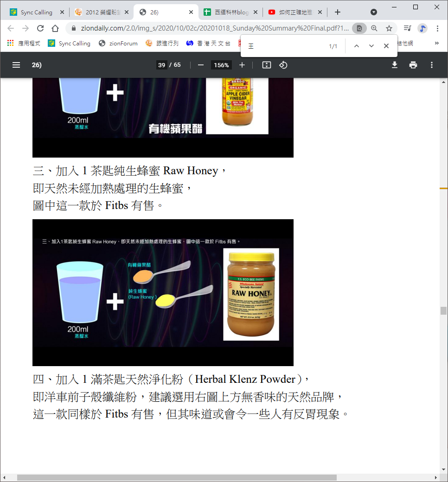Image resolution: width=448 pixels, height=482 pixels.
Task: Open the PDF sidebar hamburger menu
Action: (16, 65)
